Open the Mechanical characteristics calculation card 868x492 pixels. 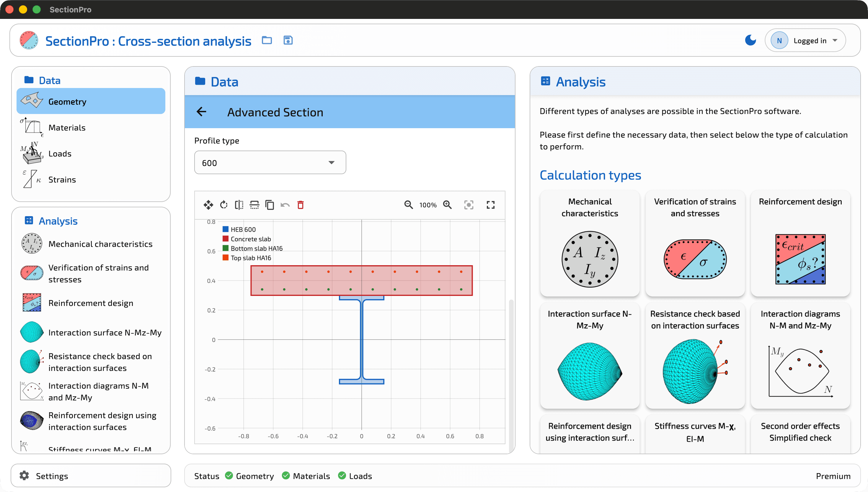[590, 243]
